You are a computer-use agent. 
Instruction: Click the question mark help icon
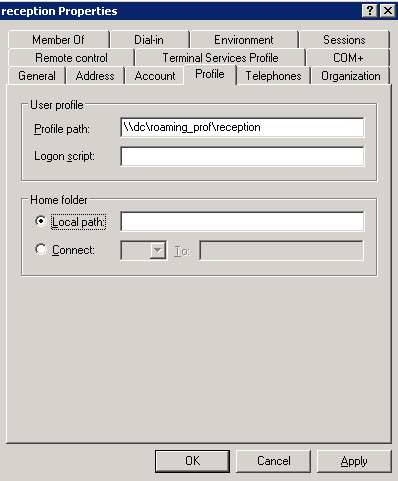click(x=370, y=11)
